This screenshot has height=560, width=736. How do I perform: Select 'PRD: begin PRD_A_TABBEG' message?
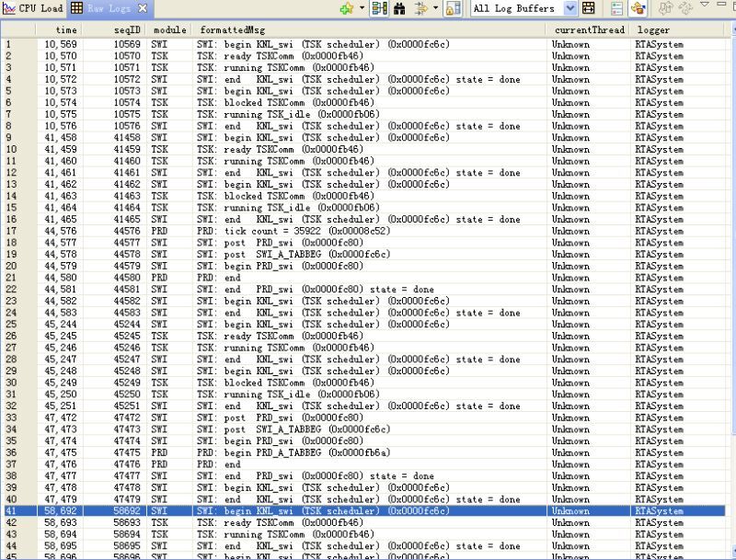[293, 452]
